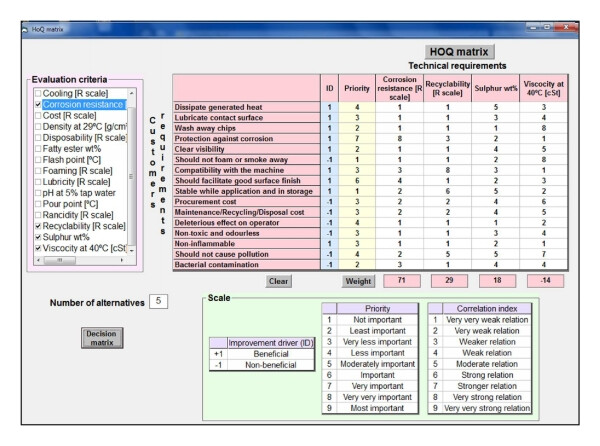Viewport: 600px width, 446px height.
Task: Check the Foaming [R scale] criterion
Action: 38,171
